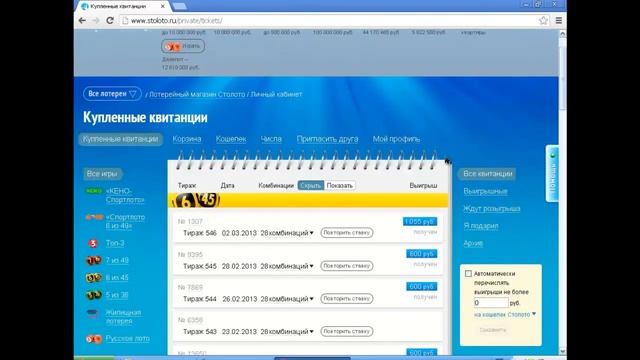
Task: Enable automatic winnings transfer checkbox
Action: click(468, 273)
